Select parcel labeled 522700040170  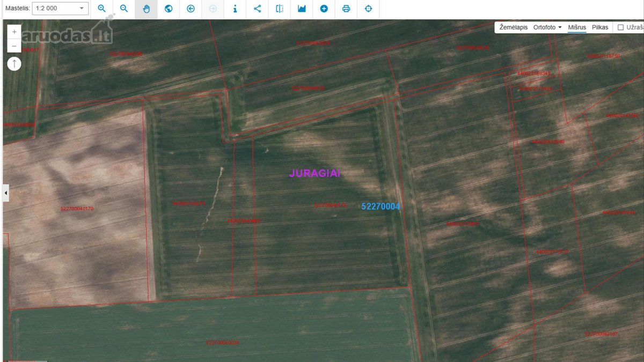coord(77,209)
